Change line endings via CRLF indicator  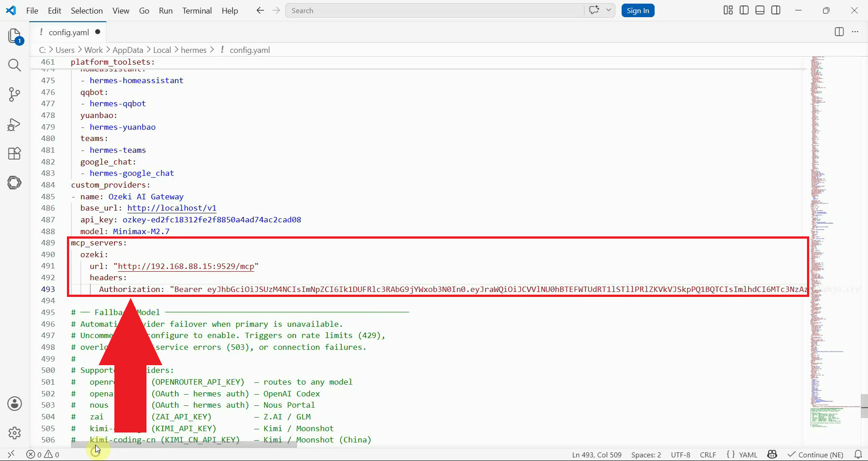click(708, 455)
